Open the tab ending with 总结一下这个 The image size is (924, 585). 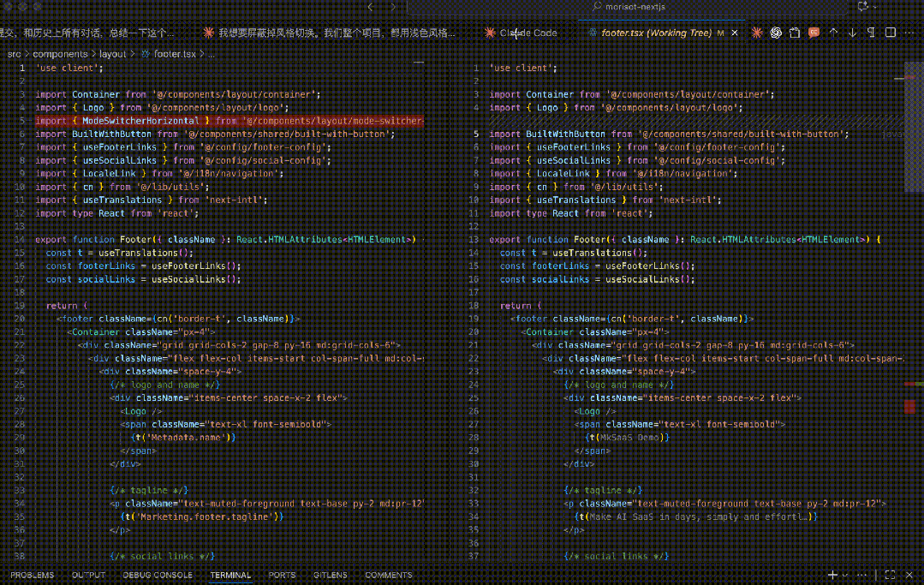click(88, 33)
